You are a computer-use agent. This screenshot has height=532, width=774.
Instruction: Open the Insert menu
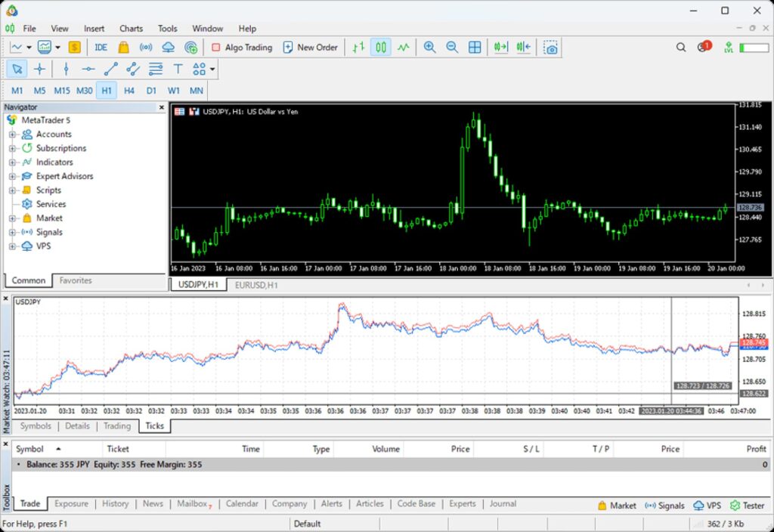point(94,29)
